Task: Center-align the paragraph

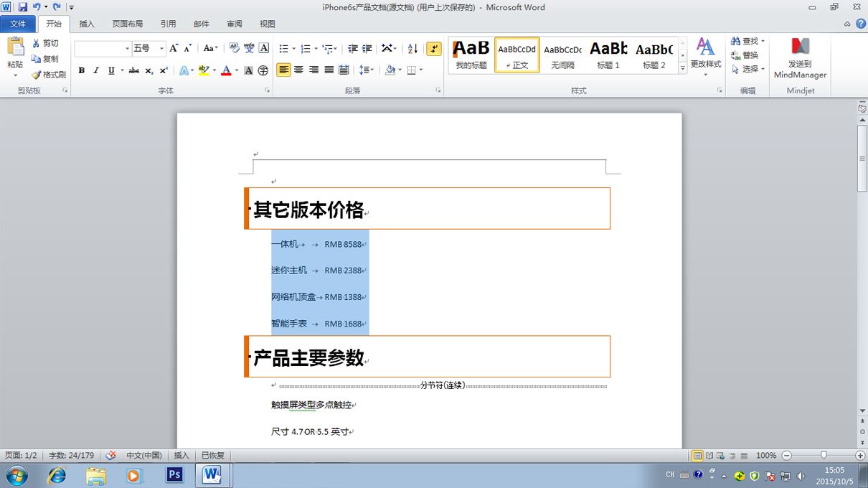Action: click(298, 70)
